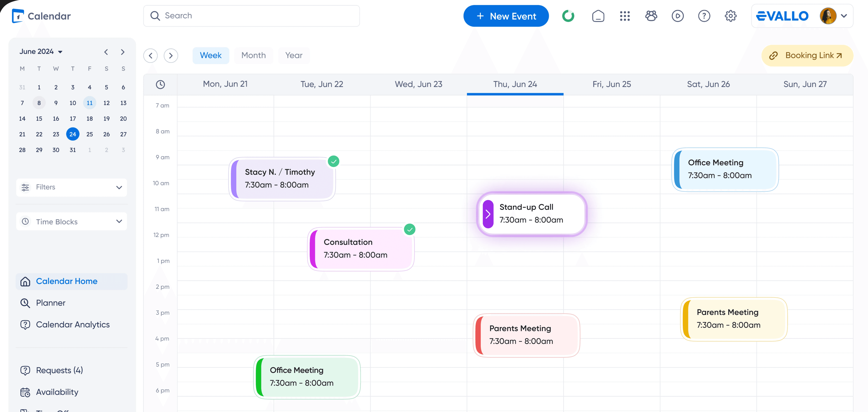Open the inbox tray icon in header
This screenshot has height=412, width=868.
tap(598, 16)
